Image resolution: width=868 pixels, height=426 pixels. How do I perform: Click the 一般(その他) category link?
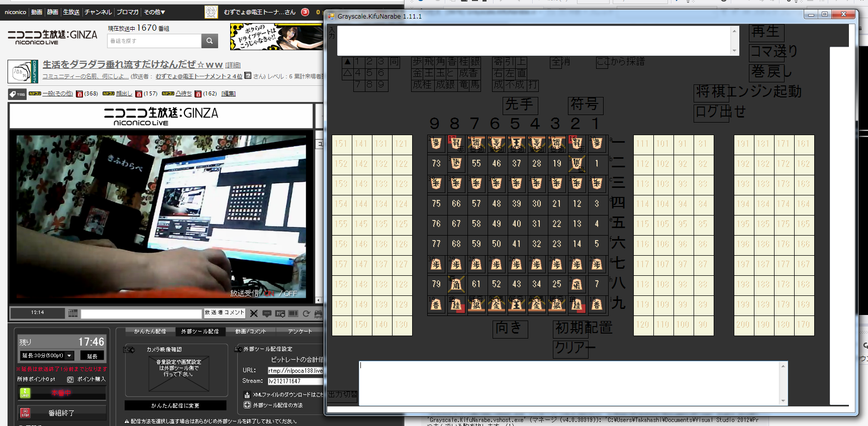click(58, 93)
